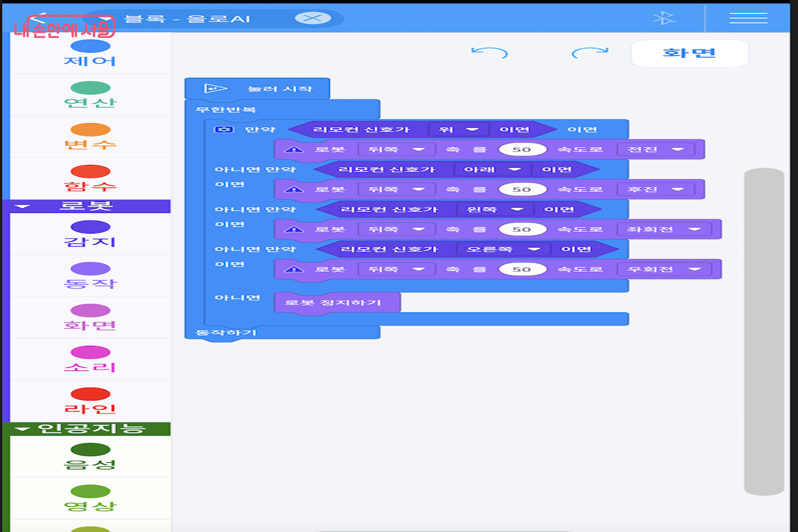Tap the Bluetooth connection icon

pos(664,18)
